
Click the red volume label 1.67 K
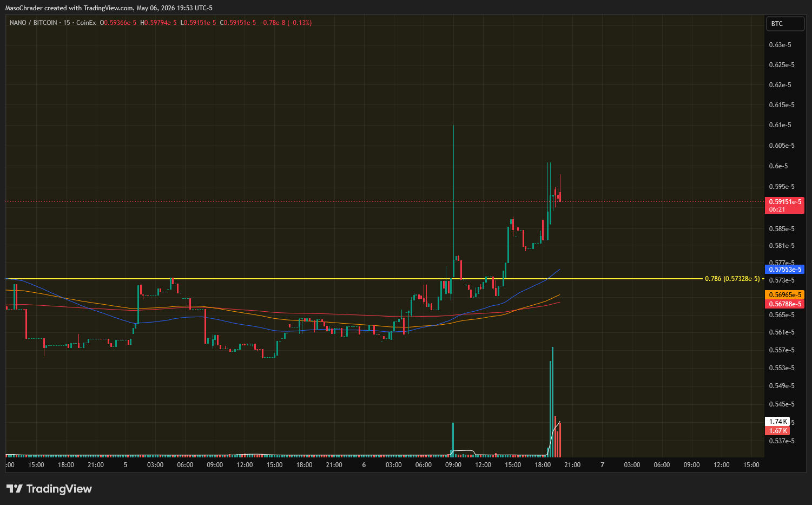[777, 431]
